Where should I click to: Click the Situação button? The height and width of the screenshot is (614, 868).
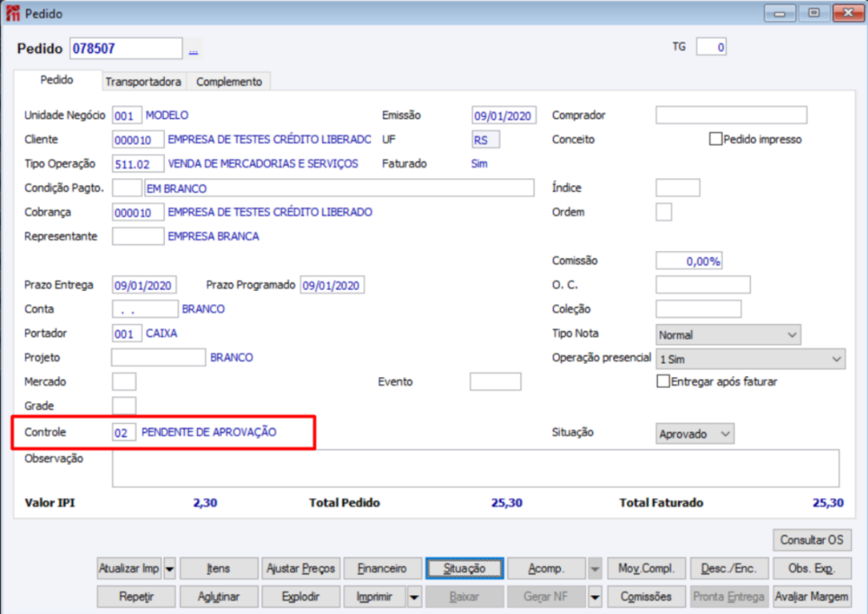pos(465,569)
